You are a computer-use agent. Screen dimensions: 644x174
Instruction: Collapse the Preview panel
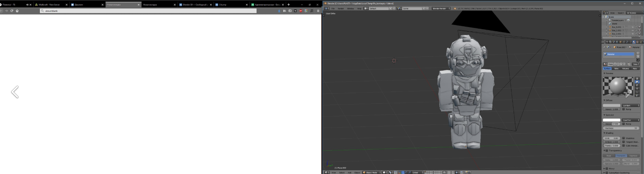coord(605,73)
